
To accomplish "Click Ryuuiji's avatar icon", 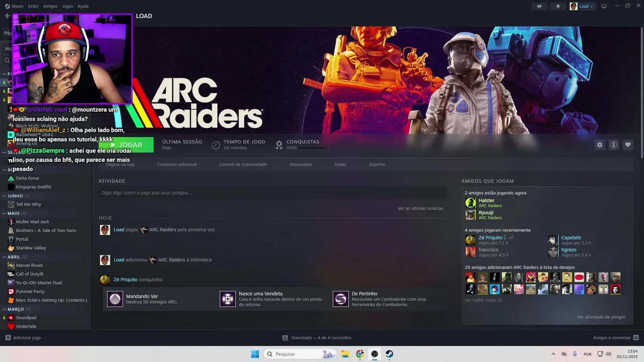I will pyautogui.click(x=470, y=215).
